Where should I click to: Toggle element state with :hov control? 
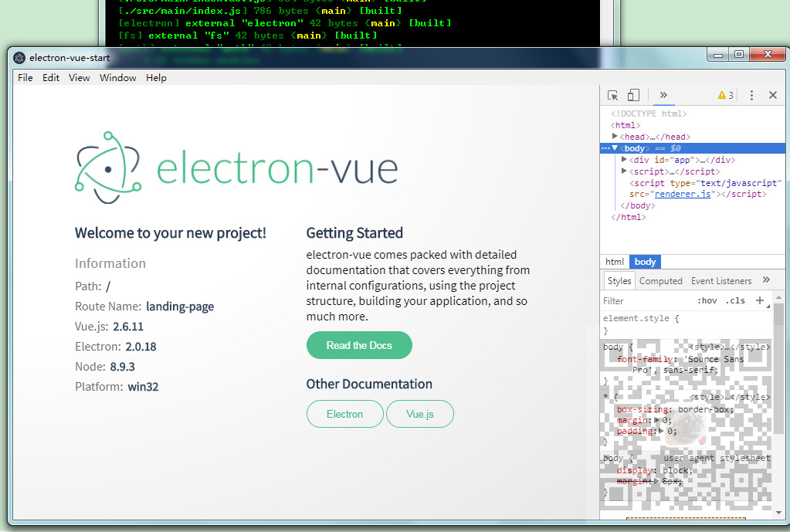[x=707, y=300]
